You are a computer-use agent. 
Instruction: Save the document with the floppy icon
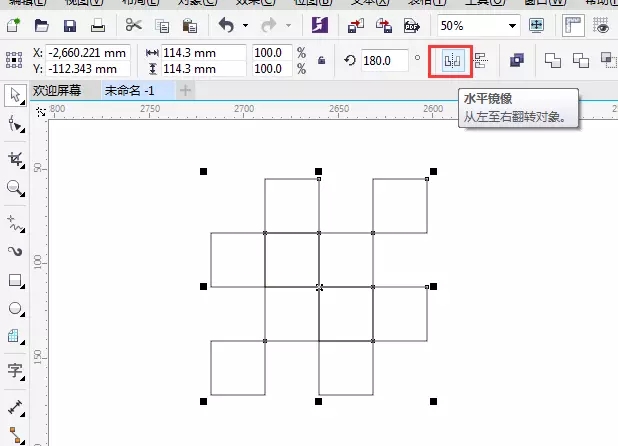[70, 26]
